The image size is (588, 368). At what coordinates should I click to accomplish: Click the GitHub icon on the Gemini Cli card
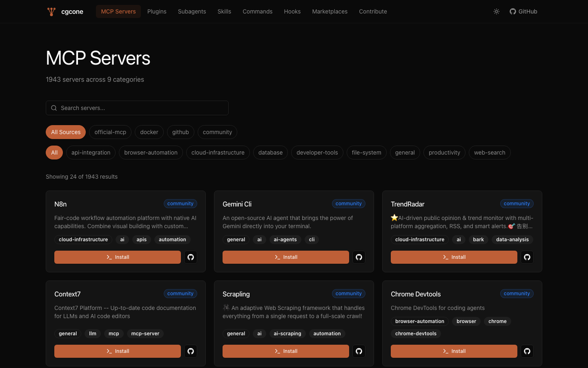click(x=359, y=257)
